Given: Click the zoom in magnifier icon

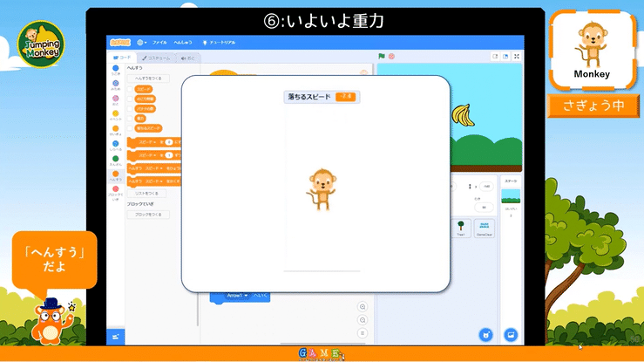Looking at the screenshot, I should pos(363,307).
